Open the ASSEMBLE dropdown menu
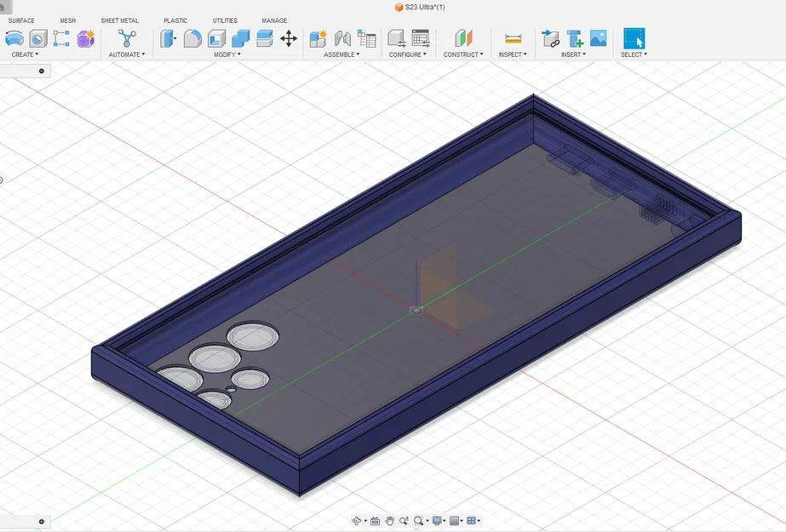Screen dimensions: 786x532 [x=341, y=54]
